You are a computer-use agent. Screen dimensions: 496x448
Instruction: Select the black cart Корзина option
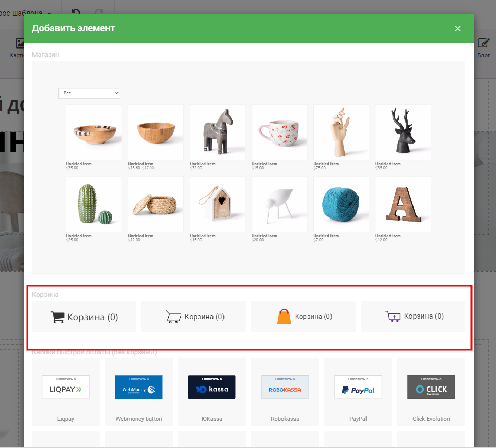tap(84, 317)
